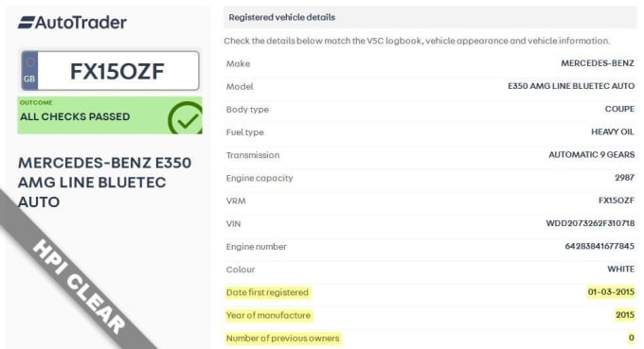Click the GB badge on number plate

(x=29, y=71)
